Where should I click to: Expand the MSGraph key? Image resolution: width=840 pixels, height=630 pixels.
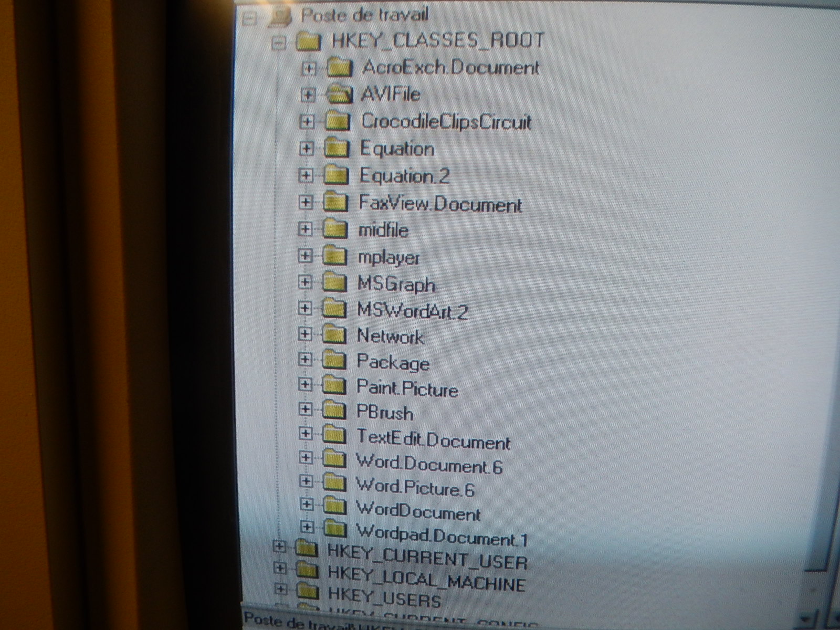point(304,282)
